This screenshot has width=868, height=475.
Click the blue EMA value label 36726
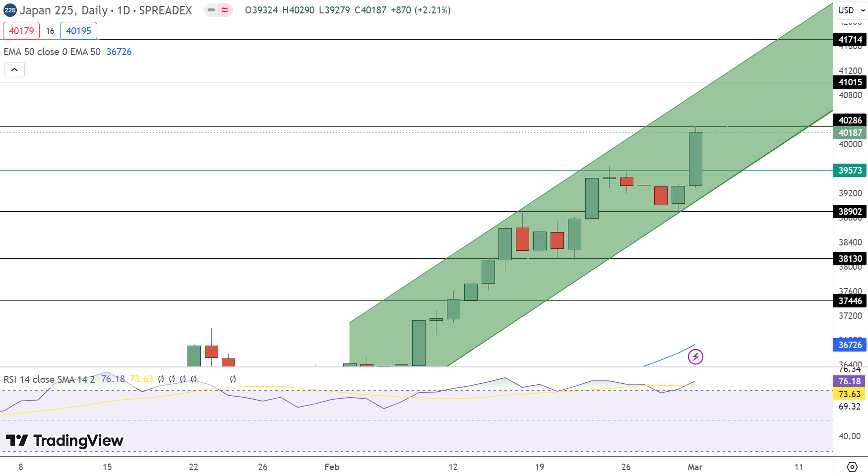pos(850,345)
